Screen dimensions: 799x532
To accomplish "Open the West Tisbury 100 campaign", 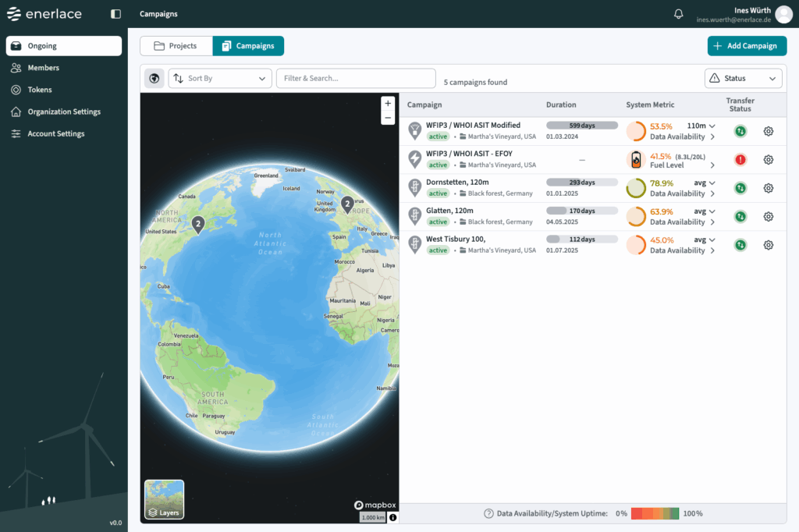I will [x=456, y=239].
